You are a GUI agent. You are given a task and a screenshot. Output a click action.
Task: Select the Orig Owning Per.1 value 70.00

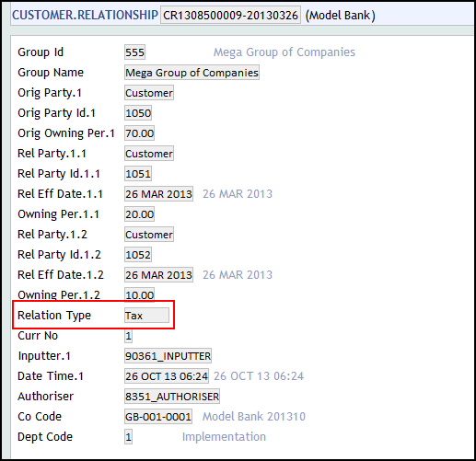[139, 133]
